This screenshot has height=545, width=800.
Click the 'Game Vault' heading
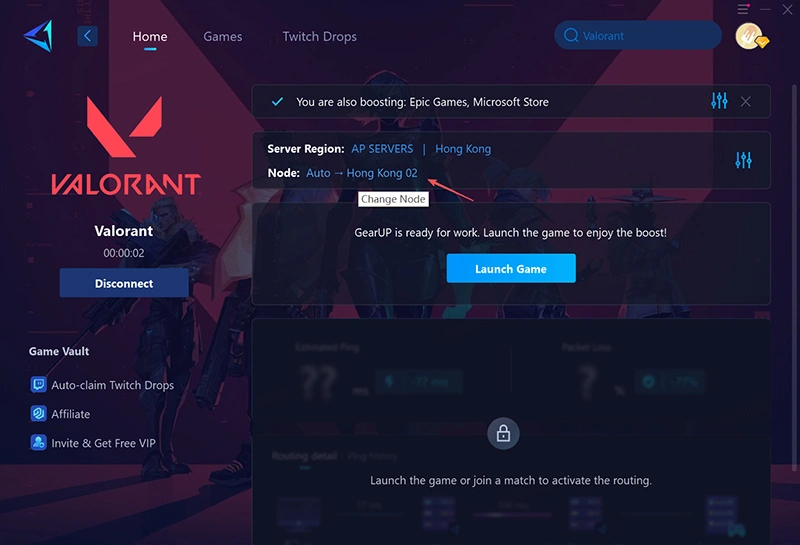[x=59, y=351]
